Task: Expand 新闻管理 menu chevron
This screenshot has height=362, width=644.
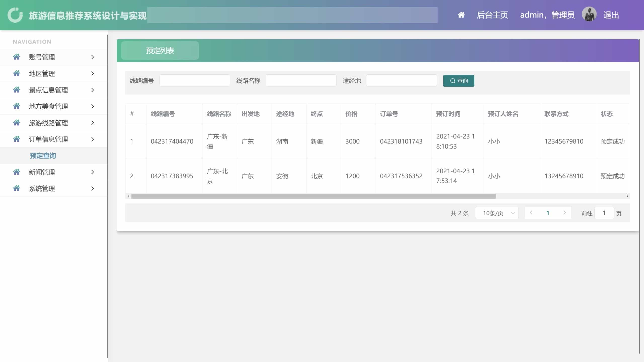Action: [x=93, y=172]
